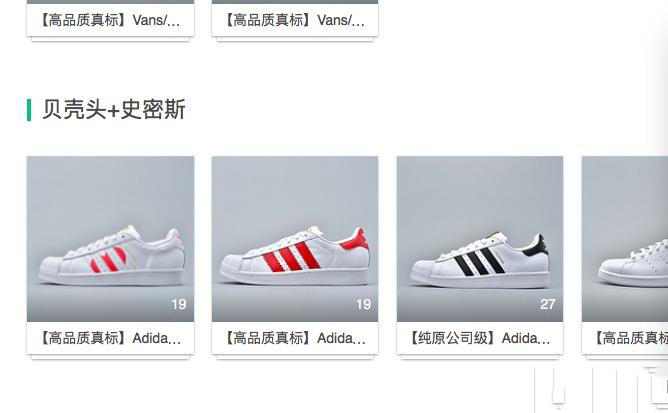The image size is (668, 413).
Task: Open the cut-off all-white sneaker thumbnail
Action: [625, 239]
